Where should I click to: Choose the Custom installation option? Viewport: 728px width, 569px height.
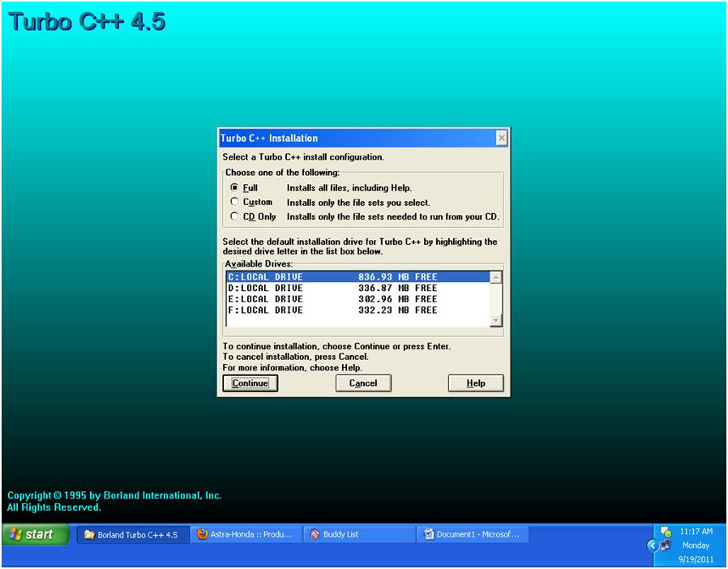tap(235, 202)
